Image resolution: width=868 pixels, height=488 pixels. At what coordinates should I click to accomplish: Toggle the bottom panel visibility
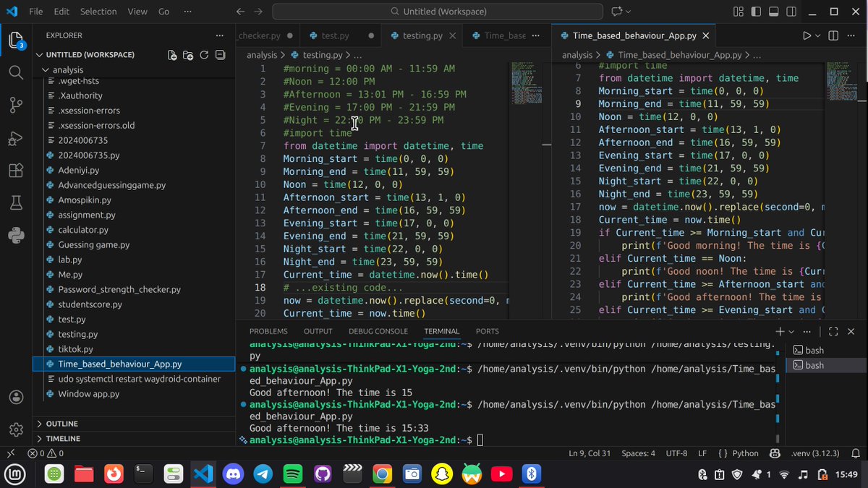(x=774, y=12)
